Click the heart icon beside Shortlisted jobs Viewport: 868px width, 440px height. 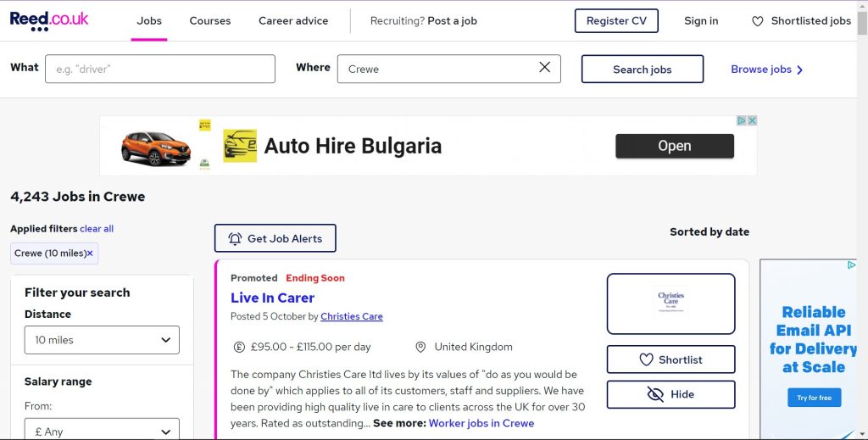pyautogui.click(x=757, y=21)
